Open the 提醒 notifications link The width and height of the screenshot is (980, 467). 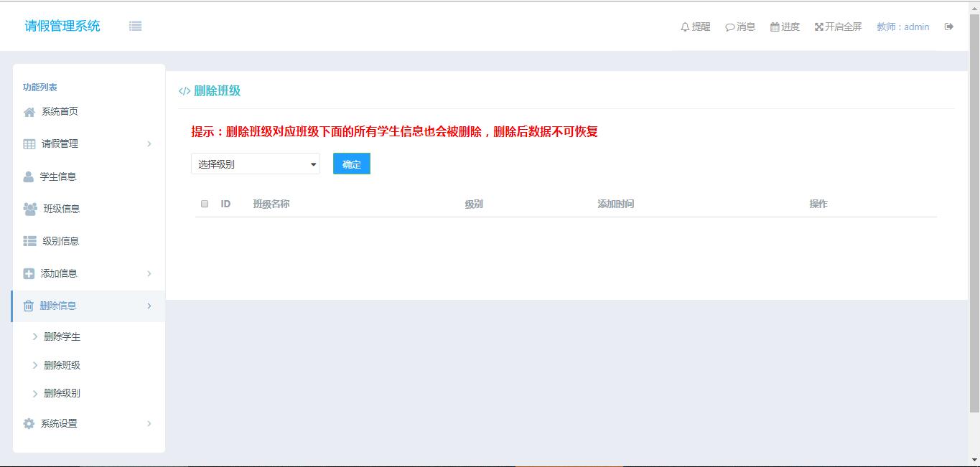696,27
